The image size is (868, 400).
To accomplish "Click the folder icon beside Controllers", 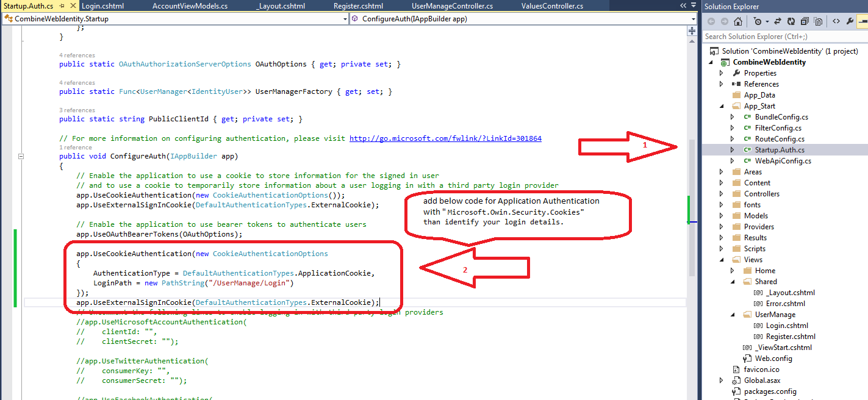I will coord(736,194).
